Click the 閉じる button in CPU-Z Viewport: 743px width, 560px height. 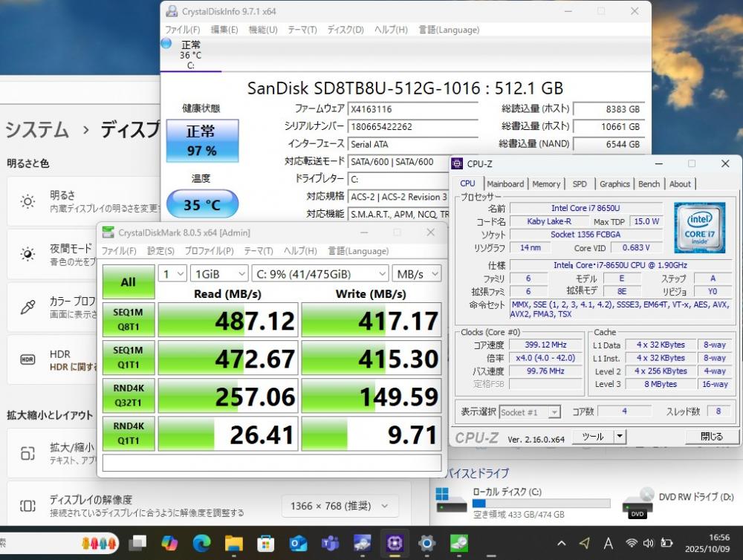click(x=711, y=437)
